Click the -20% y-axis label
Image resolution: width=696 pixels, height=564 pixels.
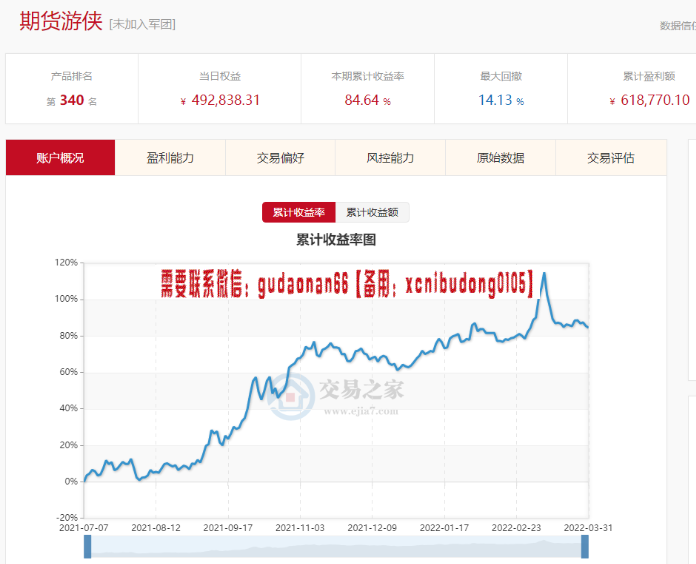(x=67, y=517)
